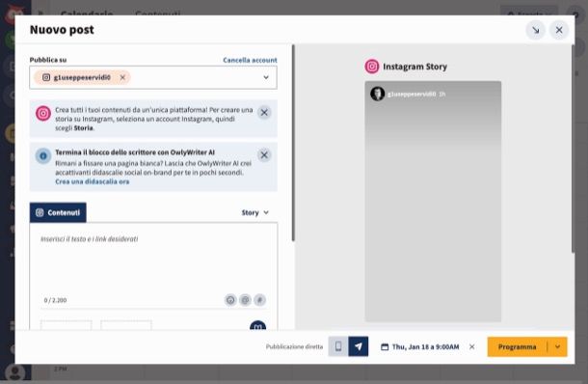This screenshot has height=384, width=588.
Task: Click the Instagram Story preview area
Action: pyautogui.click(x=433, y=202)
